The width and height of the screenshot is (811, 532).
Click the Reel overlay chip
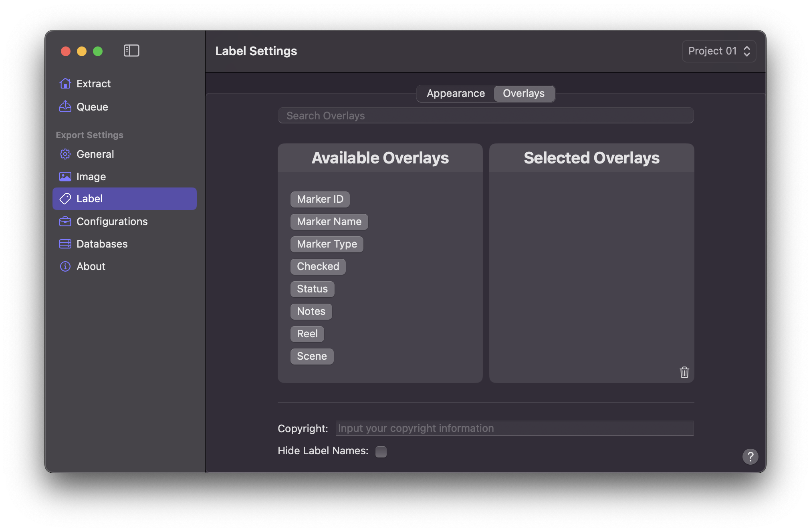point(307,334)
